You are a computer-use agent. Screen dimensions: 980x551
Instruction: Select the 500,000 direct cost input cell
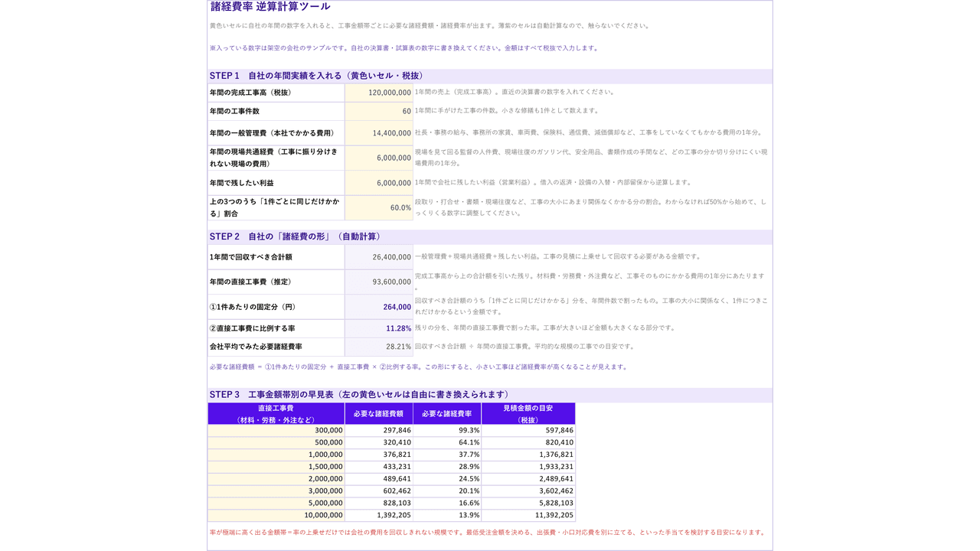click(276, 442)
